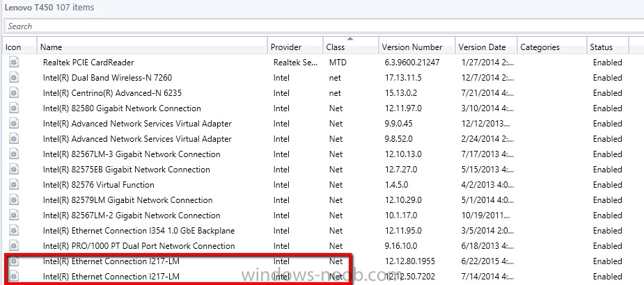This screenshot has height=285, width=644.
Task: Click version number 12.12.80.1955
Action: coord(410,261)
